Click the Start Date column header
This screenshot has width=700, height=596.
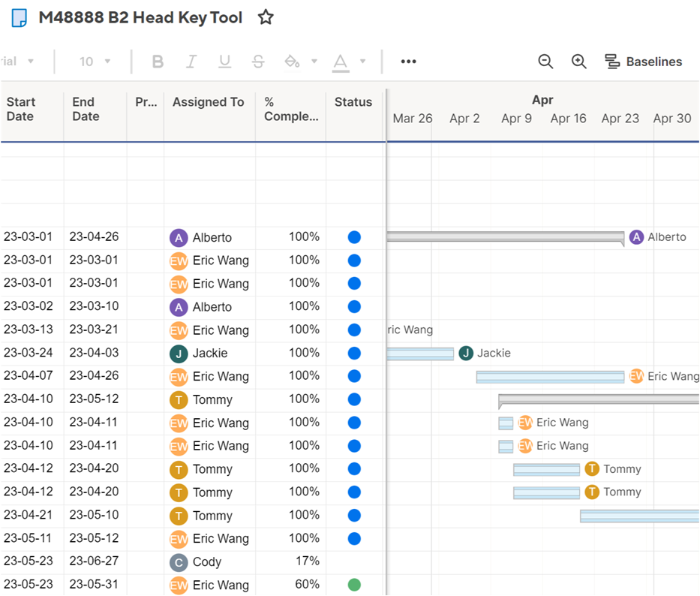[32, 110]
